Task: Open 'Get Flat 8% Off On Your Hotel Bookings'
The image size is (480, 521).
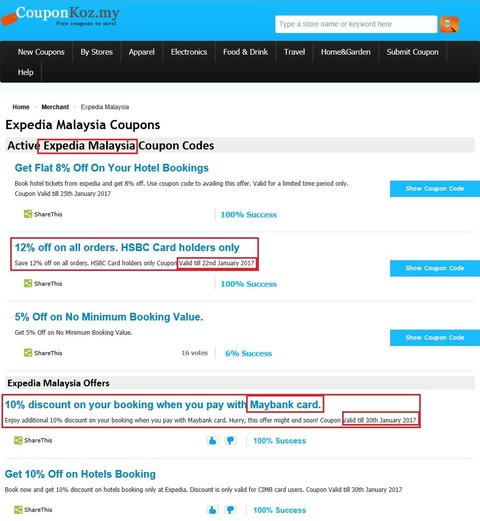Action: coord(111,168)
